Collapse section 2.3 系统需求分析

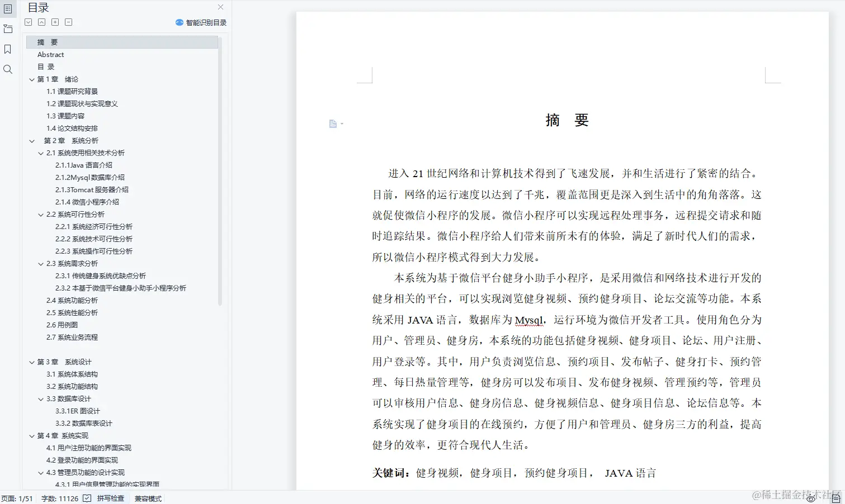click(x=41, y=264)
